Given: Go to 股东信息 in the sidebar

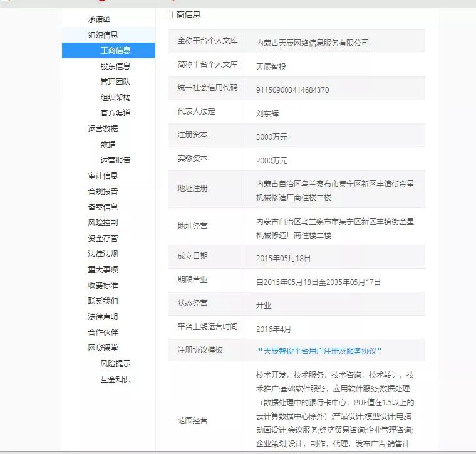Looking at the screenshot, I should (115, 66).
